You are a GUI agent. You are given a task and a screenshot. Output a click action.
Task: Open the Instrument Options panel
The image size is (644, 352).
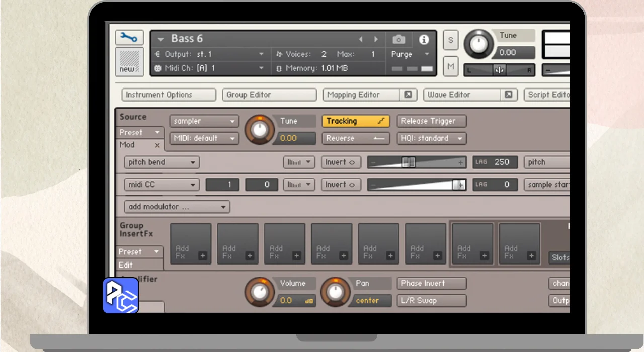click(x=169, y=95)
